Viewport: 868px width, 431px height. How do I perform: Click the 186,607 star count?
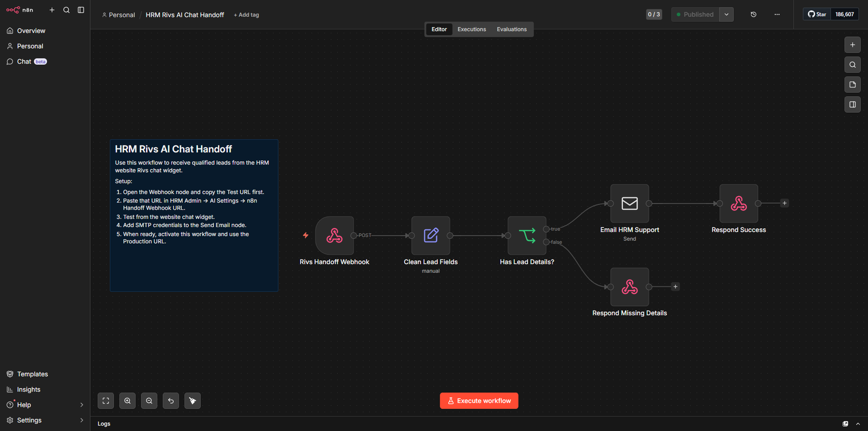coord(845,15)
